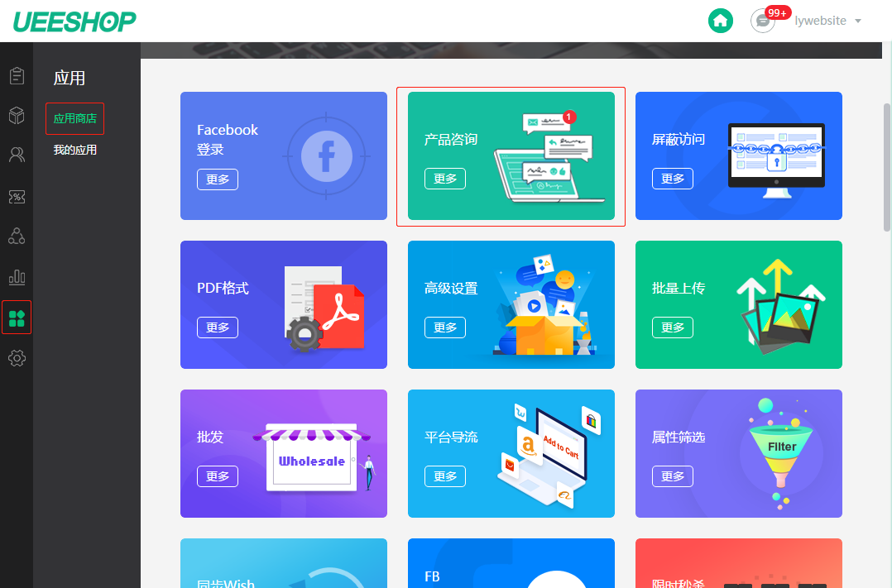Open the messages icon with 99+ badge
This screenshot has width=892, height=588.
[763, 21]
